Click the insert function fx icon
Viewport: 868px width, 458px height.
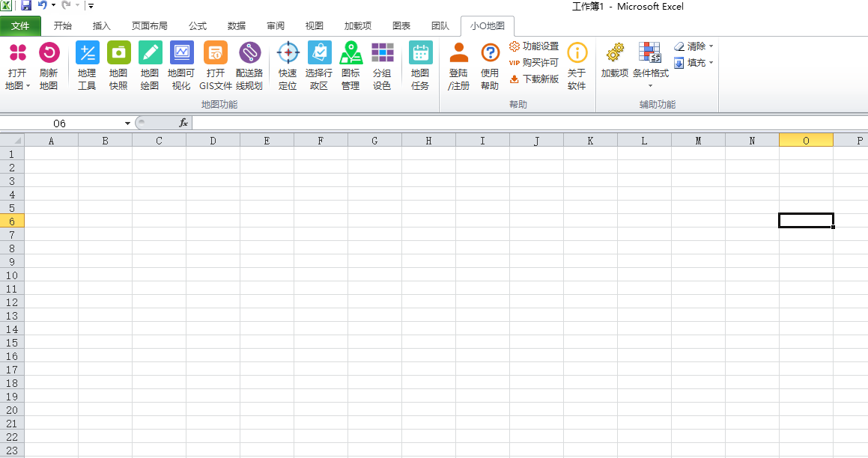183,123
